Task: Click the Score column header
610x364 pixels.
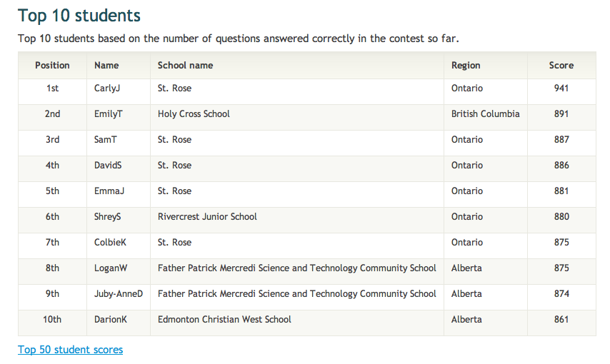Action: tap(561, 65)
